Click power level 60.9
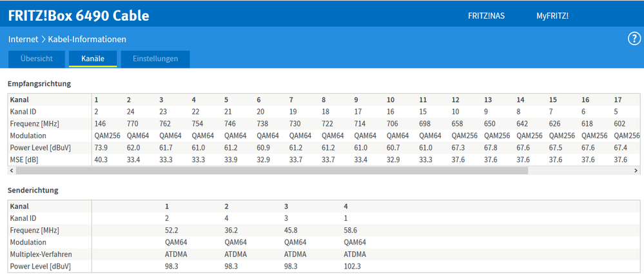644x277 pixels. click(x=263, y=148)
